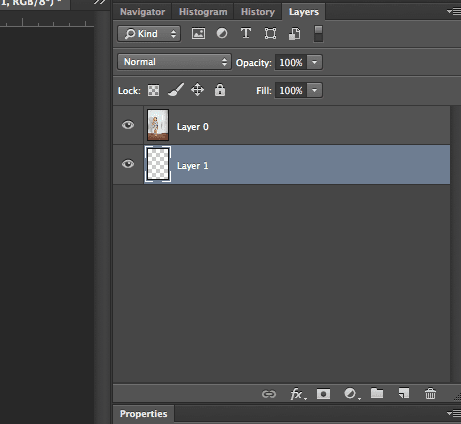
Task: Click the Opacity 100% value field
Action: coord(291,62)
